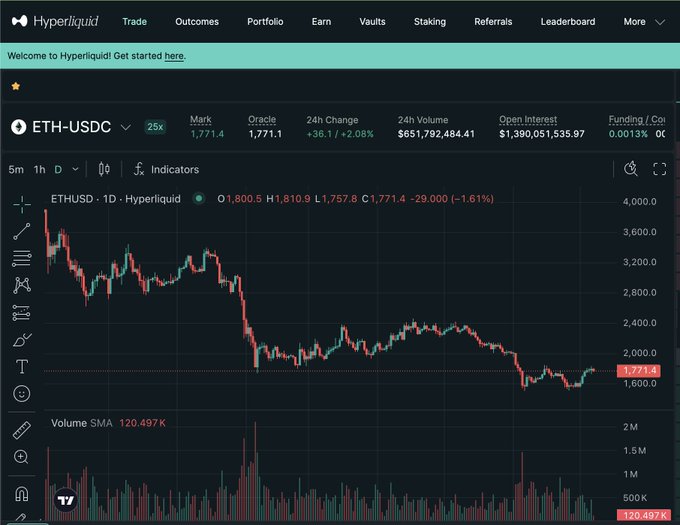Click the 24h Volume value $651,792,484.41
Image resolution: width=680 pixels, height=525 pixels.
coord(436,134)
